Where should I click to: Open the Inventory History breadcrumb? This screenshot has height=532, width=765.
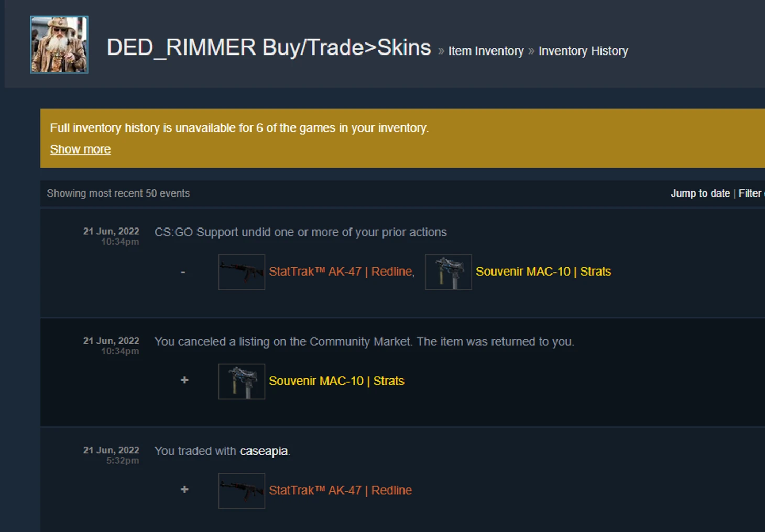click(x=583, y=51)
